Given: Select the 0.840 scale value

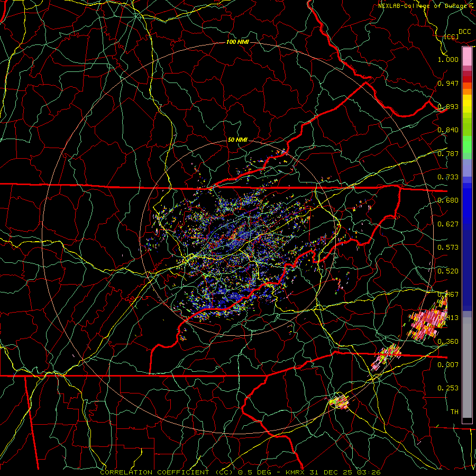Looking at the screenshot, I should (x=448, y=130).
